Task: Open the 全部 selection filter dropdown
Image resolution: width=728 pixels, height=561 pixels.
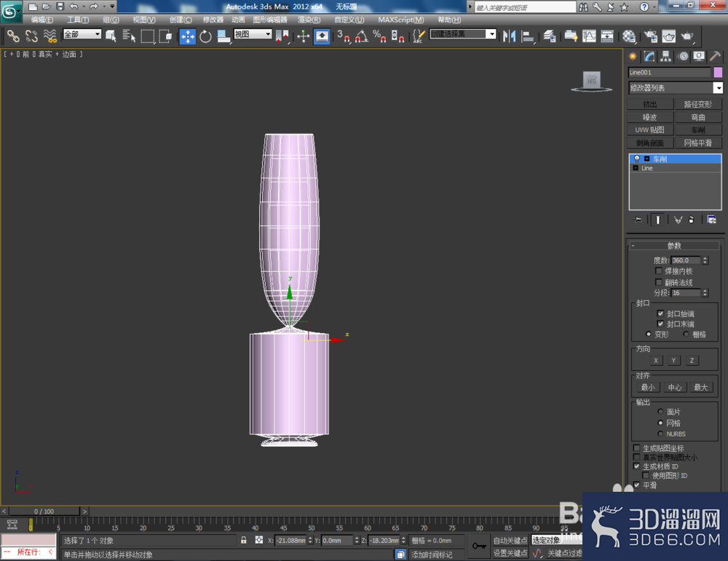Action: (82, 34)
